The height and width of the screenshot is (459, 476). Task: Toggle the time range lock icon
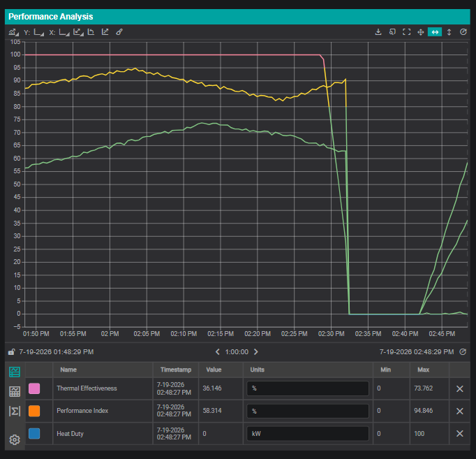(11, 352)
